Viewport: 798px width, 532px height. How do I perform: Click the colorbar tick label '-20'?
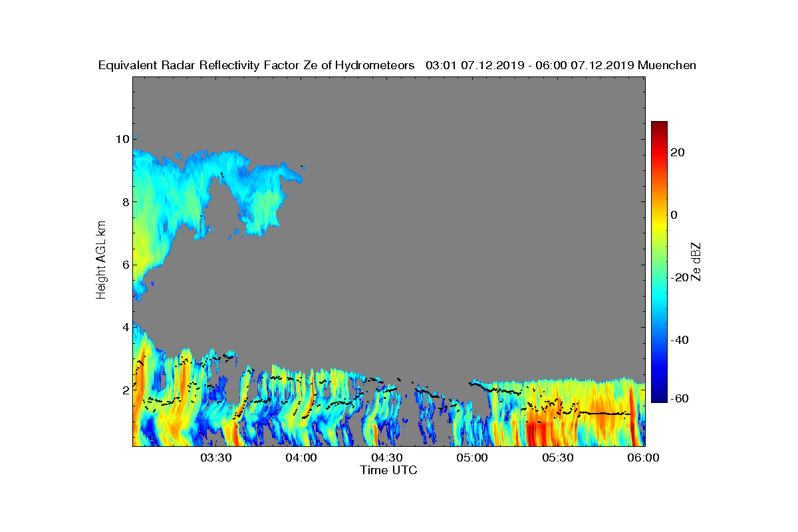[680, 277]
